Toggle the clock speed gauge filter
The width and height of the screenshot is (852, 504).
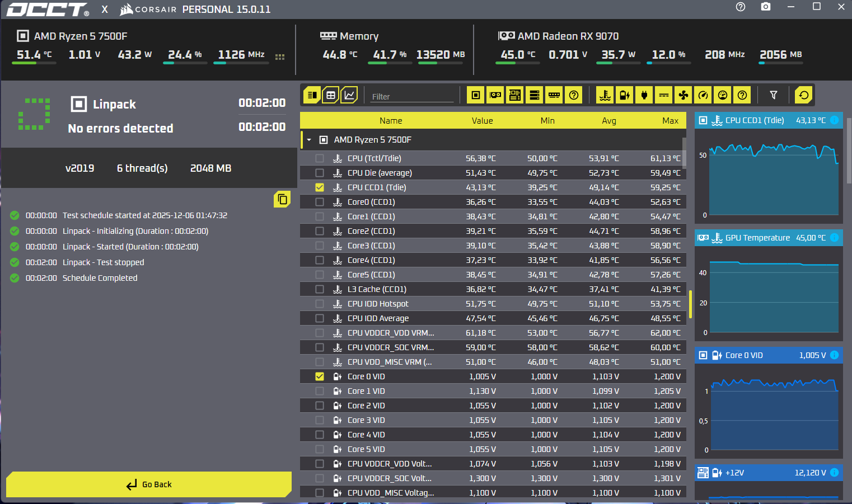pyautogui.click(x=703, y=95)
